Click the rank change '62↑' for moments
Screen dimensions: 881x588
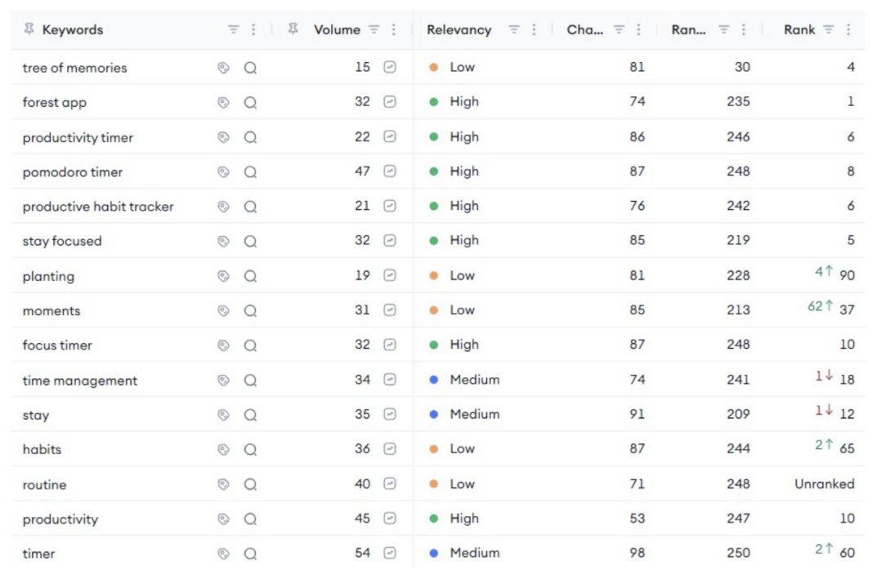point(821,306)
